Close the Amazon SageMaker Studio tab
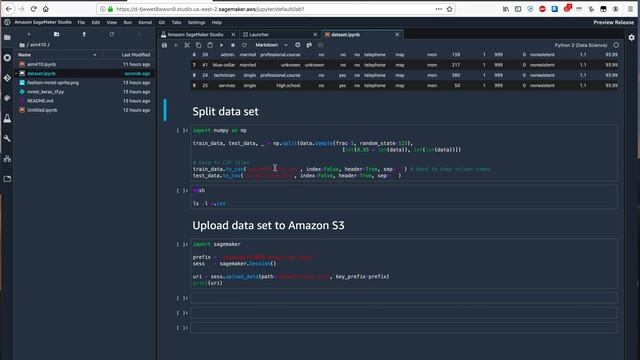This screenshot has width=640, height=360. [233, 35]
